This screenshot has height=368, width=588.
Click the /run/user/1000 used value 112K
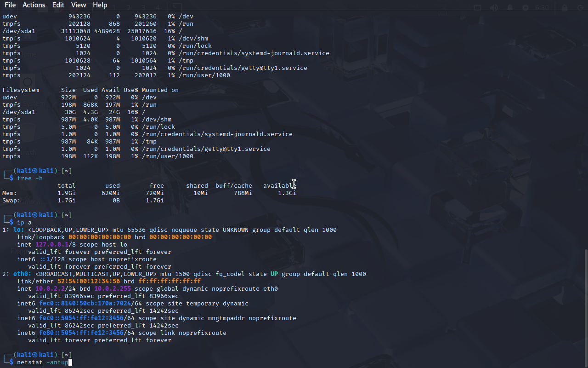pyautogui.click(x=90, y=156)
